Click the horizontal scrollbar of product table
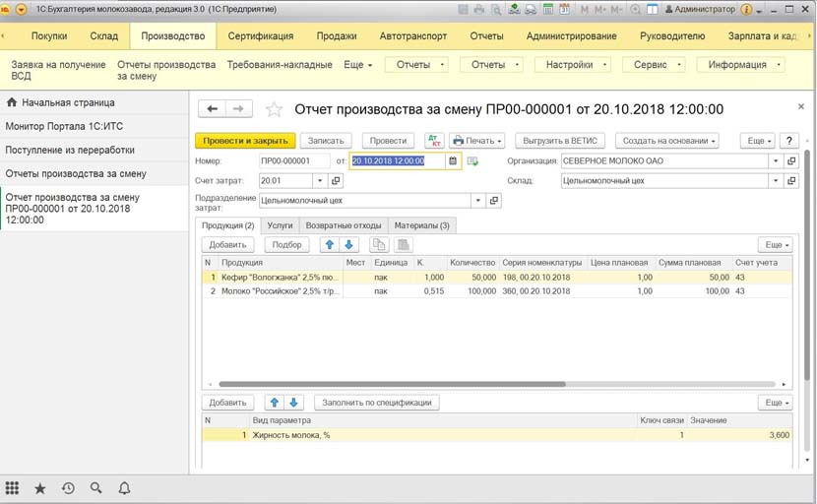The width and height of the screenshot is (817, 504). [x=392, y=384]
